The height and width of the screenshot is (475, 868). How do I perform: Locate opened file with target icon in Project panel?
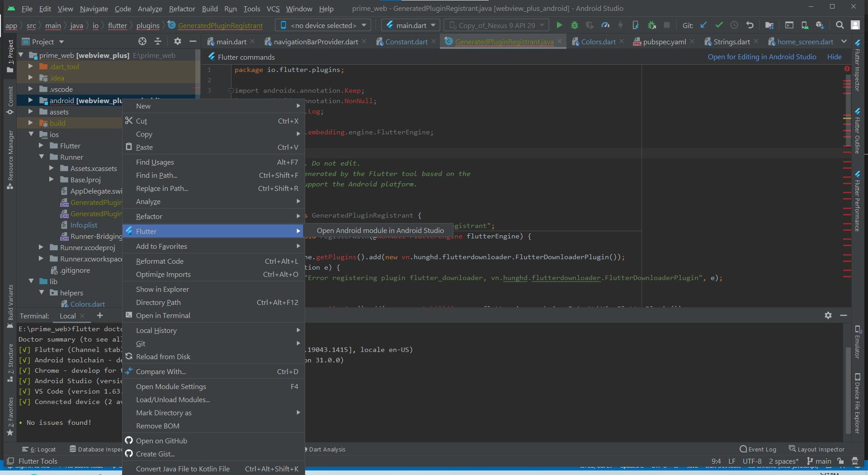142,42
